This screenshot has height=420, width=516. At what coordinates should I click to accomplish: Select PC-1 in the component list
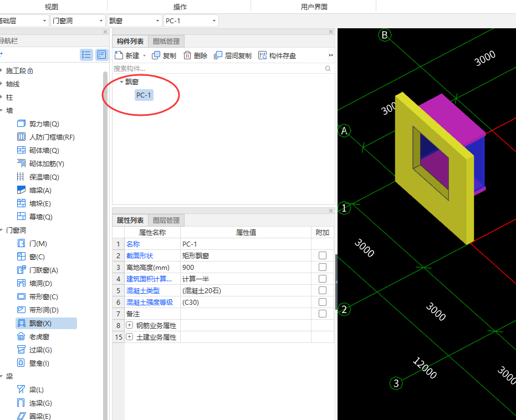pyautogui.click(x=144, y=95)
